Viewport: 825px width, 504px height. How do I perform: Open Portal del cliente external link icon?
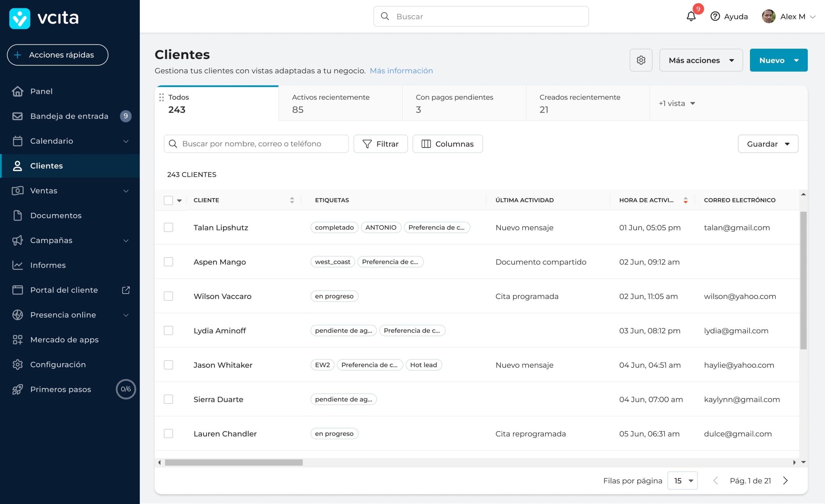126,290
